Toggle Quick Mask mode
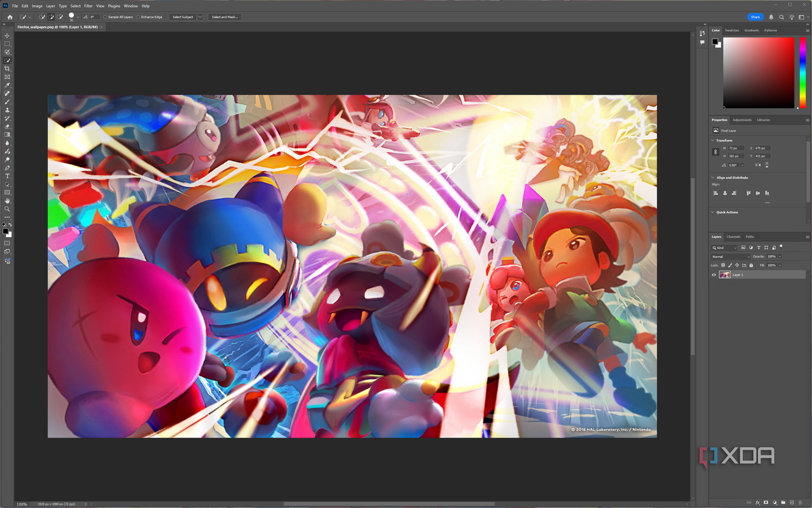 pos(7,243)
